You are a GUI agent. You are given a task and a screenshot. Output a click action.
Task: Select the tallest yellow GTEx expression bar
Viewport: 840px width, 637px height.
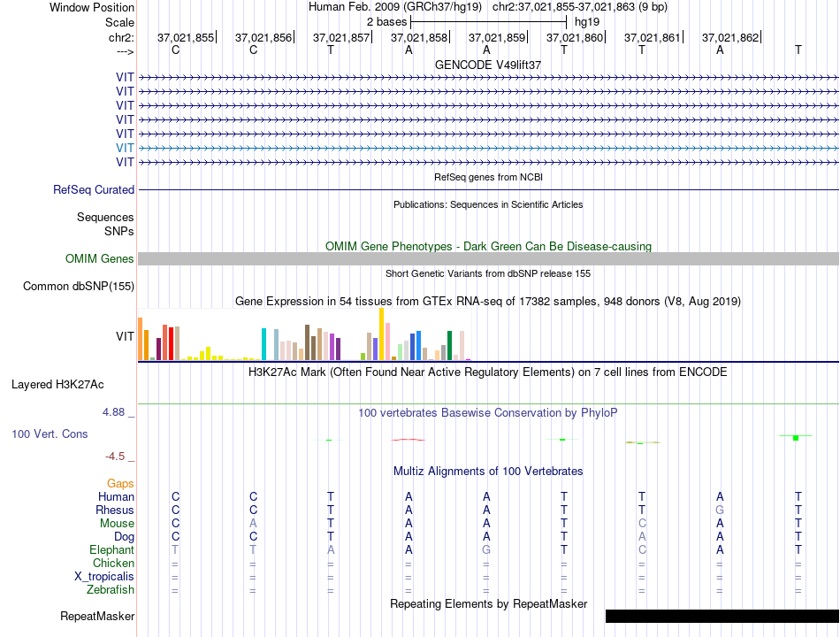[x=381, y=334]
